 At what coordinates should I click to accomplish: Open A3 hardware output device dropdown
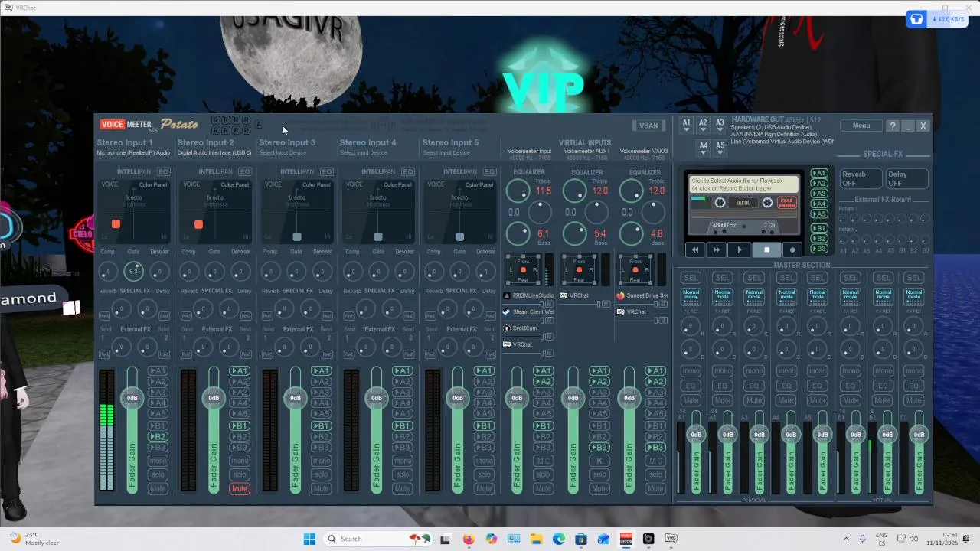(720, 126)
